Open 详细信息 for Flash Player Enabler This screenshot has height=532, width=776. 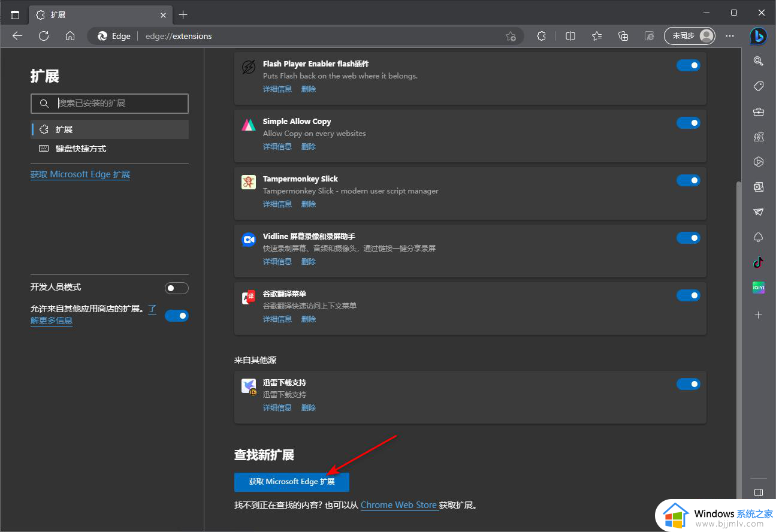click(x=277, y=89)
